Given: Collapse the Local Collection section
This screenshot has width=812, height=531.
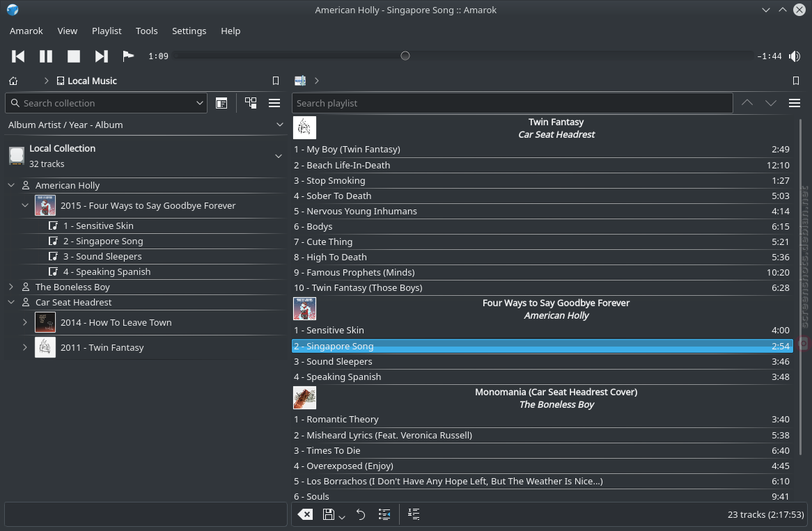Looking at the screenshot, I should [278, 156].
